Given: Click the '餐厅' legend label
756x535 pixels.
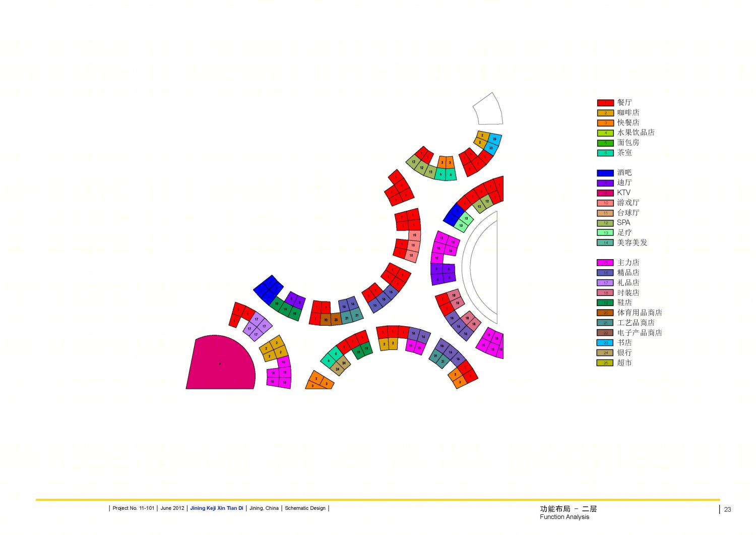Looking at the screenshot, I should (x=624, y=102).
